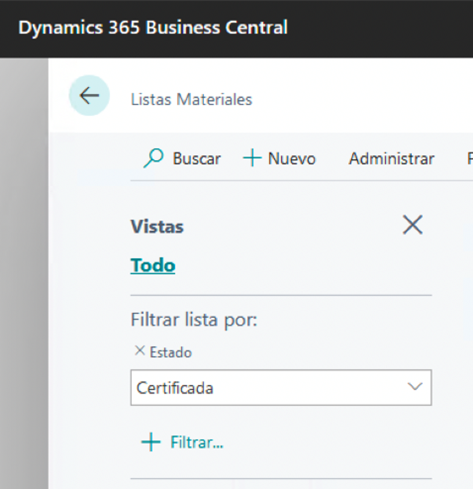Click the Filtrar... add filter text
This screenshot has width=473, height=489.
coord(197,443)
